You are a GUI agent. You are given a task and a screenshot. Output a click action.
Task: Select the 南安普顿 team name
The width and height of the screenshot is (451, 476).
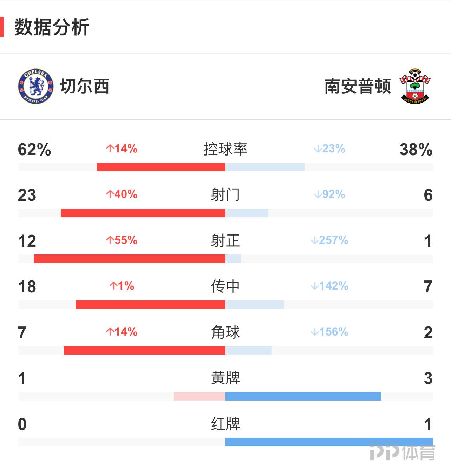click(x=358, y=86)
